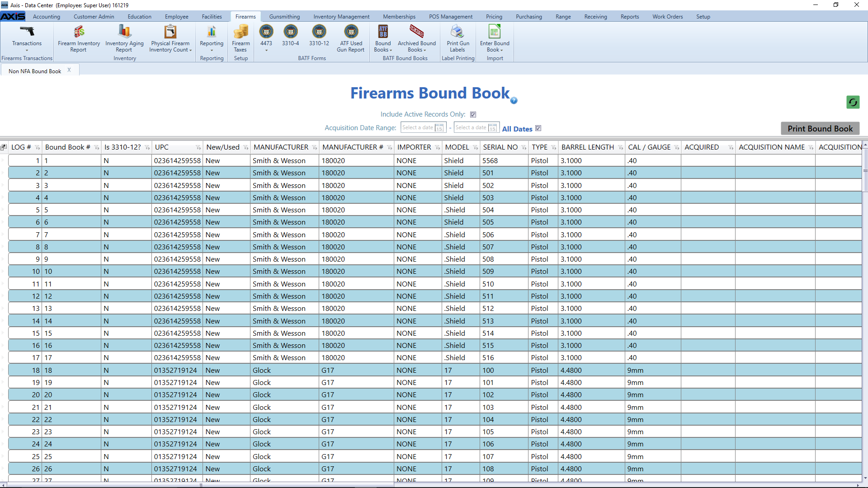
Task: Open Reporting chart icon
Action: pyautogui.click(x=212, y=32)
